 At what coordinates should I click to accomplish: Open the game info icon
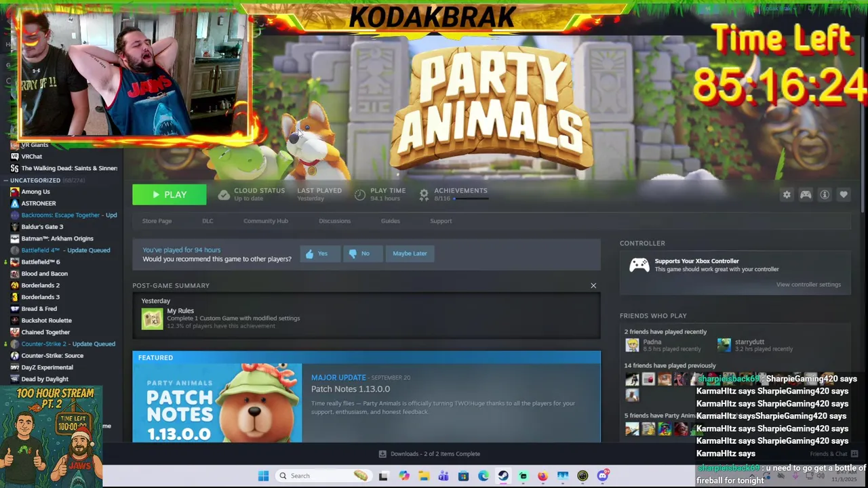(825, 195)
